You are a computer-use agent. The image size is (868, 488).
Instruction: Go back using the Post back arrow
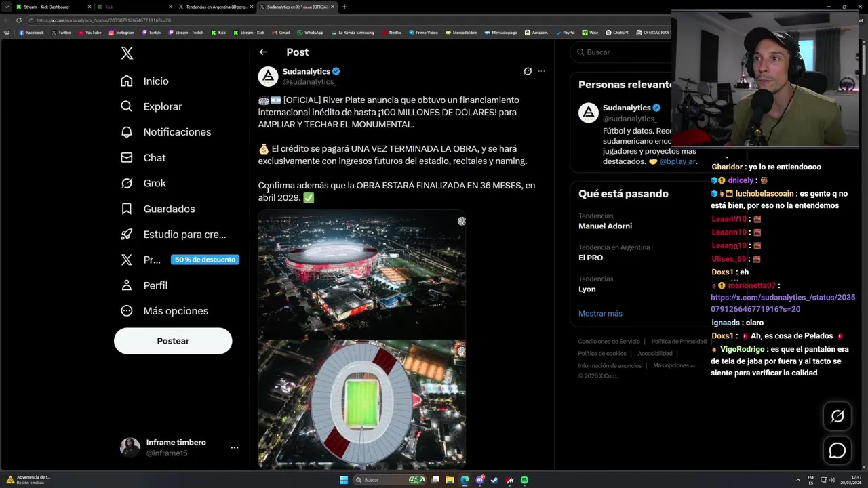coord(263,52)
